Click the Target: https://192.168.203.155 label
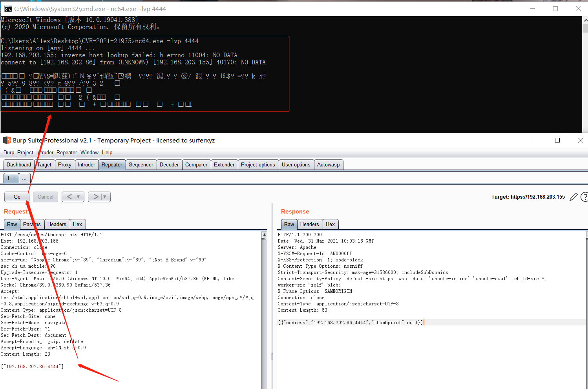Screen dimensions: 588x389 (x=528, y=197)
